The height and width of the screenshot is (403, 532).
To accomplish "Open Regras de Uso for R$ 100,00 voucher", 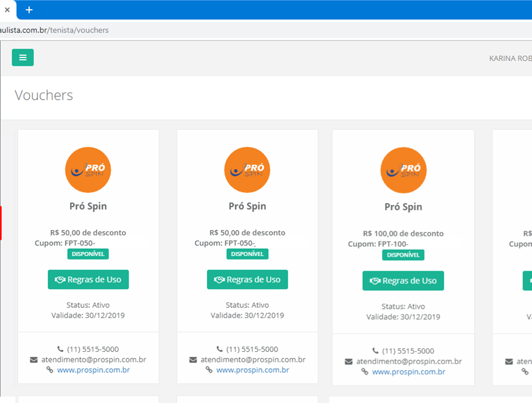I will (403, 281).
